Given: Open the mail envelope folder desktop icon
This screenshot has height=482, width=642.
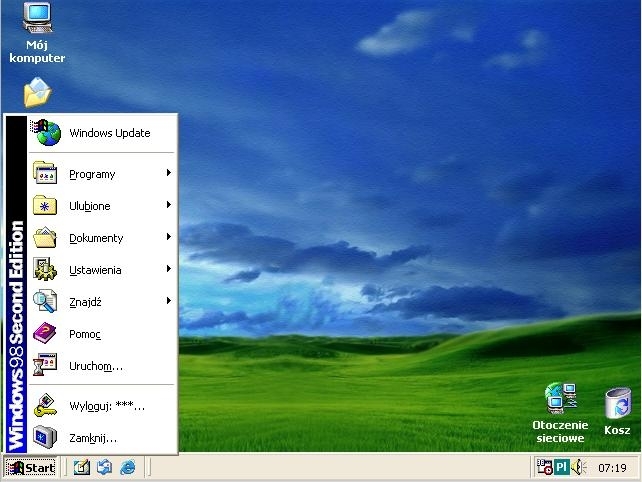Looking at the screenshot, I should click(37, 92).
